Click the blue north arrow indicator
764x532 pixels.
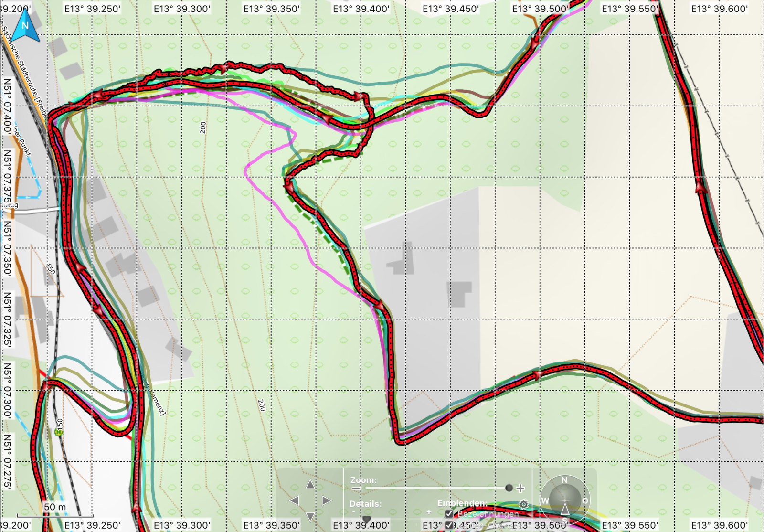pos(25,26)
